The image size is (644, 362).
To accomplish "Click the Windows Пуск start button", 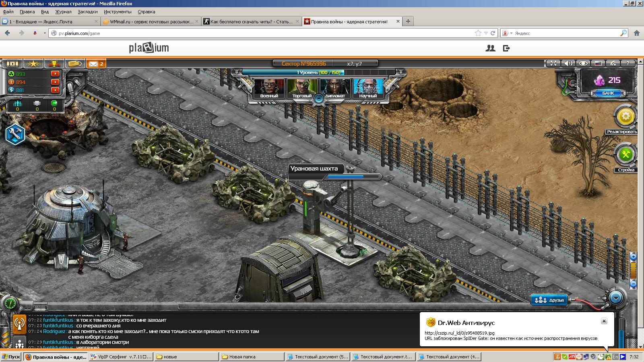I will click(x=11, y=357).
